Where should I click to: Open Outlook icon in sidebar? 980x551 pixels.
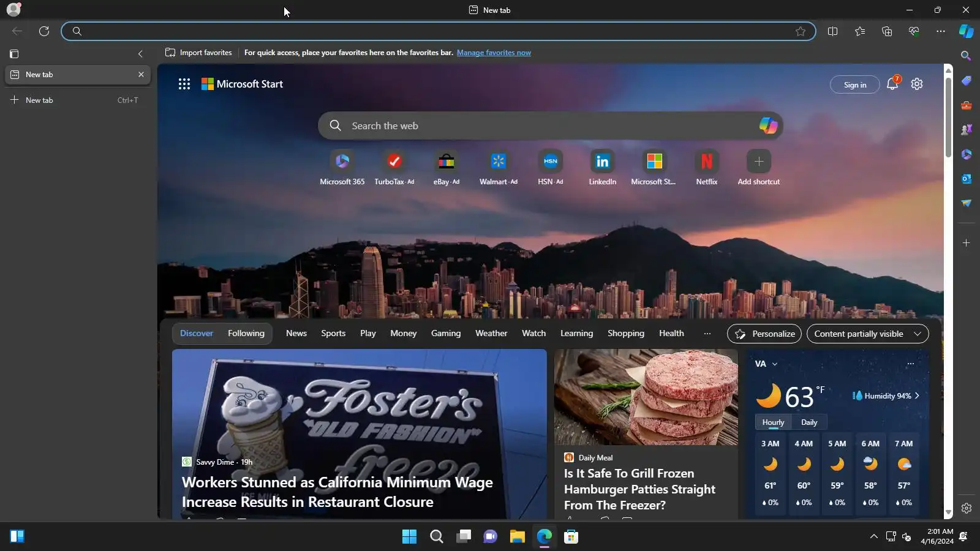(x=967, y=179)
